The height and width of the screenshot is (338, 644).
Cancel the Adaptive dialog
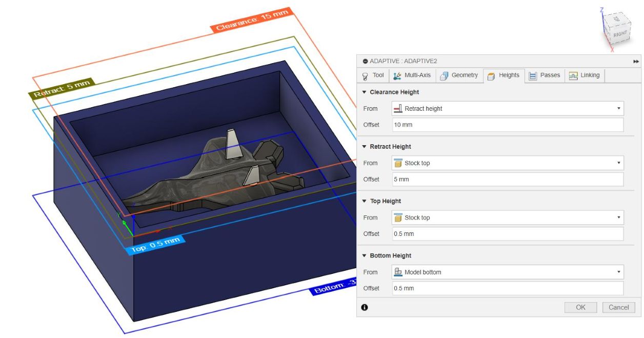(x=619, y=307)
